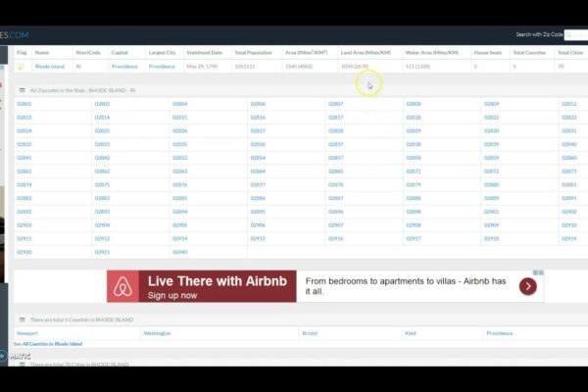Open the Providence capital link
The image size is (588, 392).
point(124,67)
